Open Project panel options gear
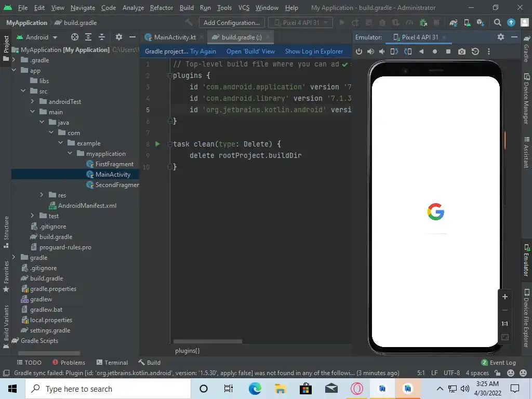 tap(118, 37)
